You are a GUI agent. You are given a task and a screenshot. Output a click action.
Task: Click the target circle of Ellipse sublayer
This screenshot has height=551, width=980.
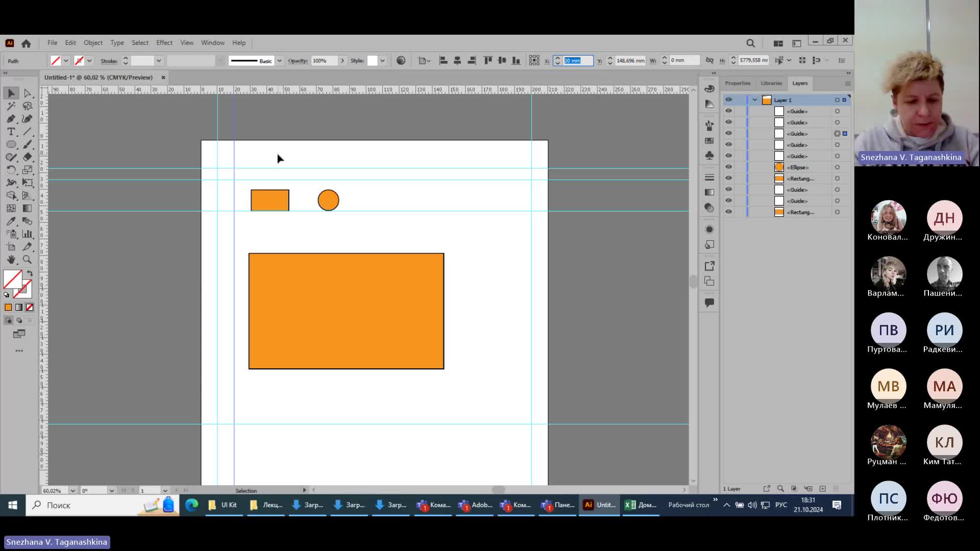[837, 167]
